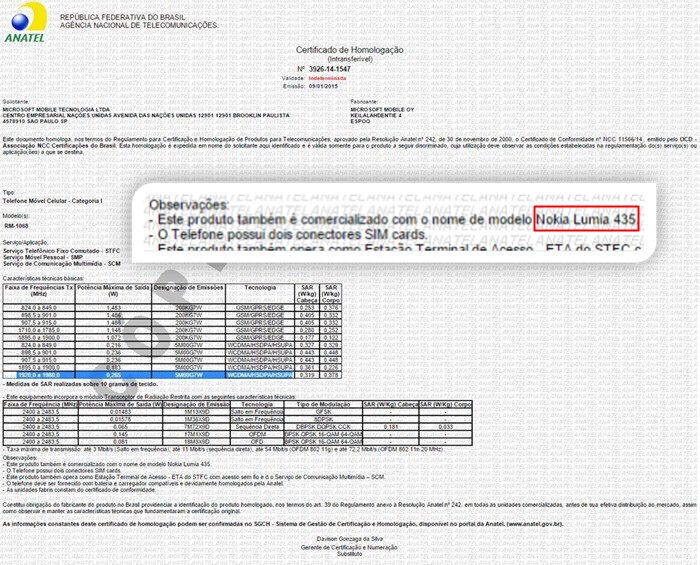The height and width of the screenshot is (565, 700).
Task: Click the "OFDM" technology cell
Action: (257, 434)
